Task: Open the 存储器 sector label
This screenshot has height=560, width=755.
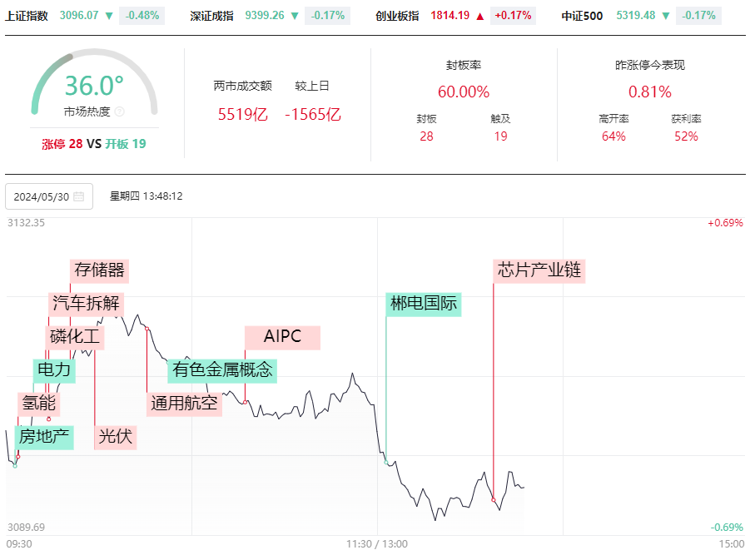Action: [100, 270]
